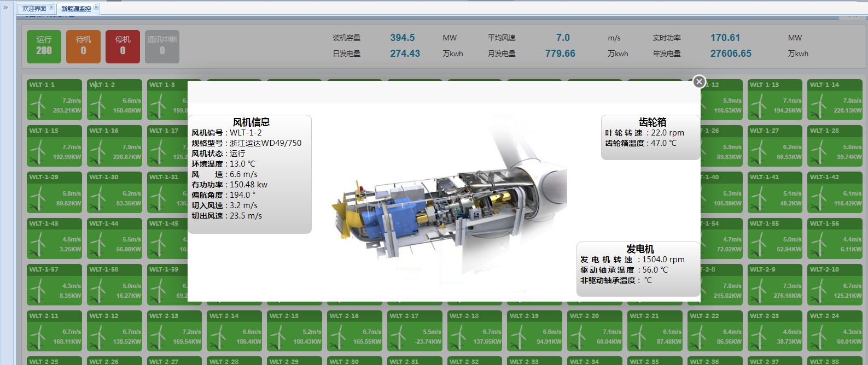Select the WLT-2-18 card title

(x=464, y=316)
